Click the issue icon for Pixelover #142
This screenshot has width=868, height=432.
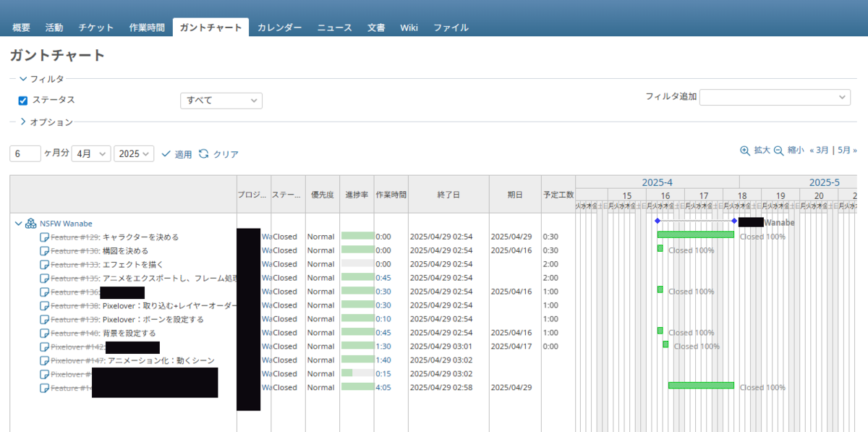[44, 347]
